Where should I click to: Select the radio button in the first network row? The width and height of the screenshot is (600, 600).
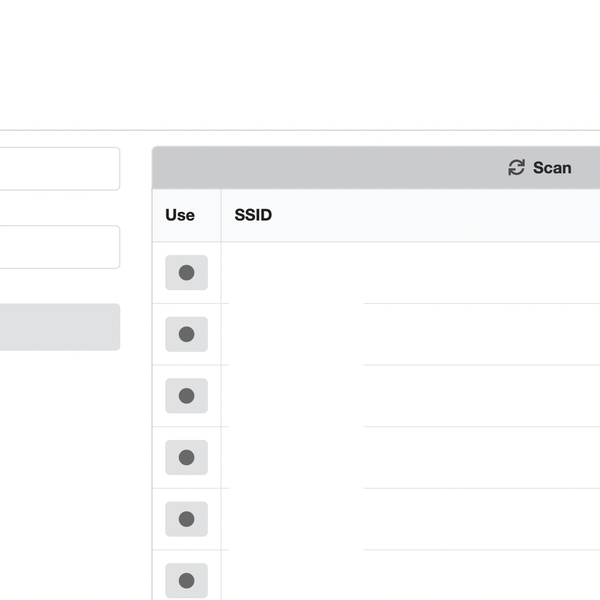186,273
